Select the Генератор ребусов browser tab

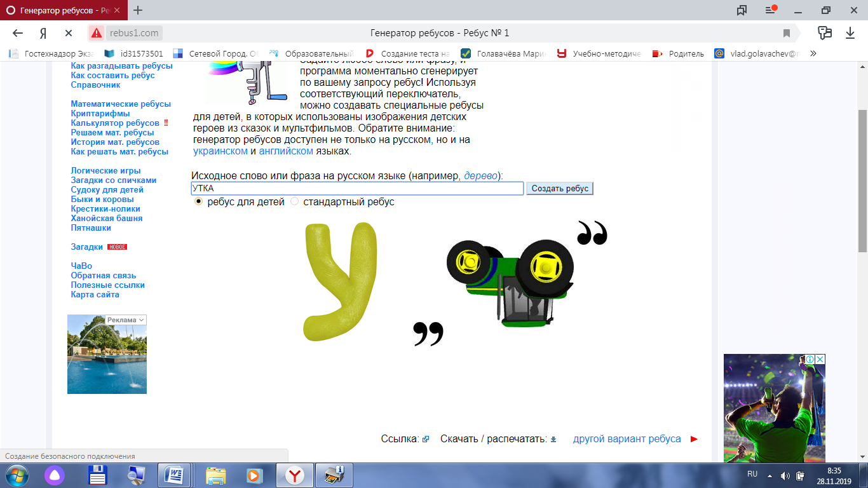62,10
